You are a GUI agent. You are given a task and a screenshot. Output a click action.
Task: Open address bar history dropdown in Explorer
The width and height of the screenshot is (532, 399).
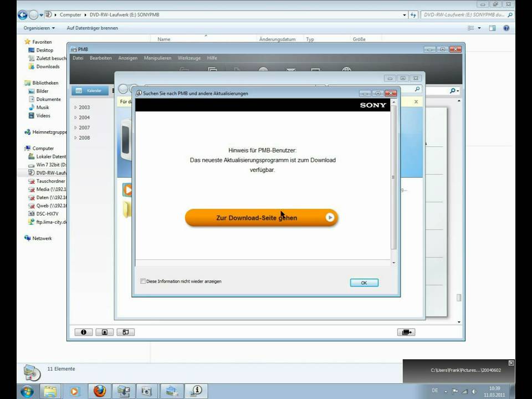coord(405,15)
